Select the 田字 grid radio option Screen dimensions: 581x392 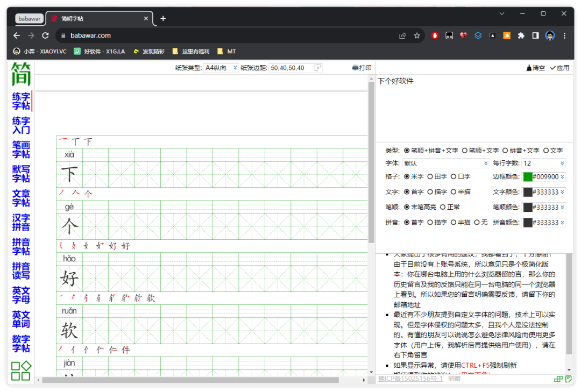click(430, 176)
